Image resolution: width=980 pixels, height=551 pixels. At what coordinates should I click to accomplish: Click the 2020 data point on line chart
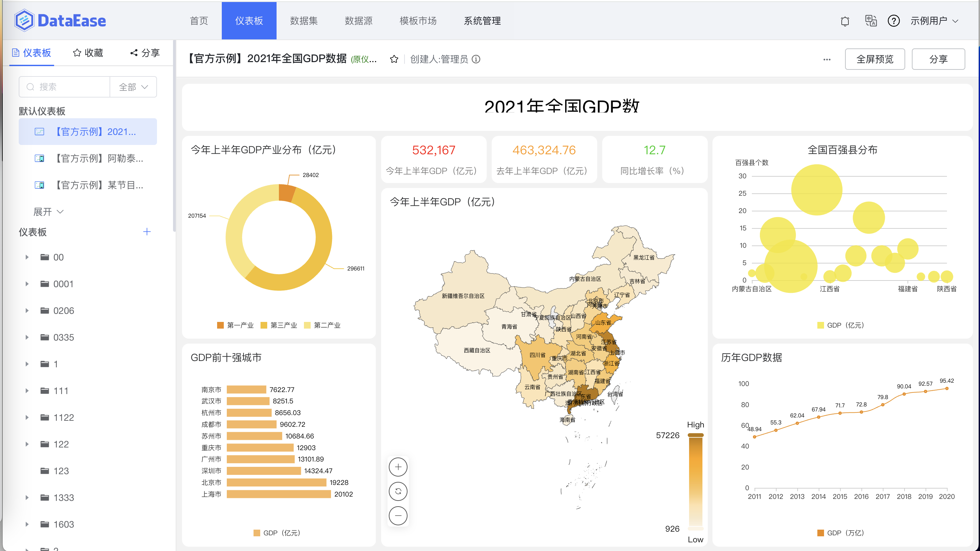(x=947, y=388)
